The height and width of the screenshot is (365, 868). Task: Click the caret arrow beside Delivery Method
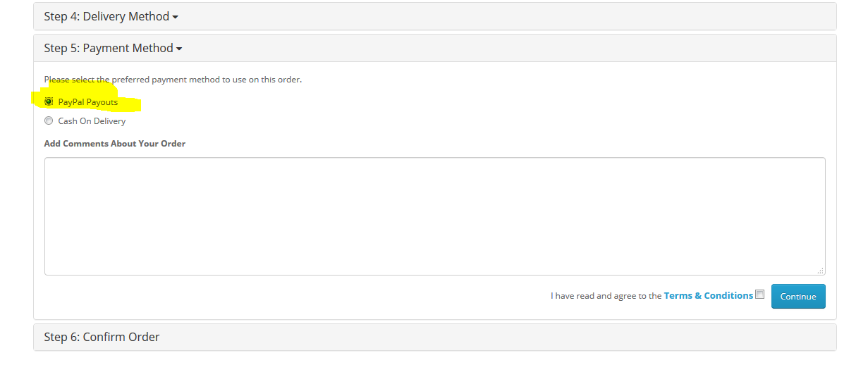click(x=175, y=18)
